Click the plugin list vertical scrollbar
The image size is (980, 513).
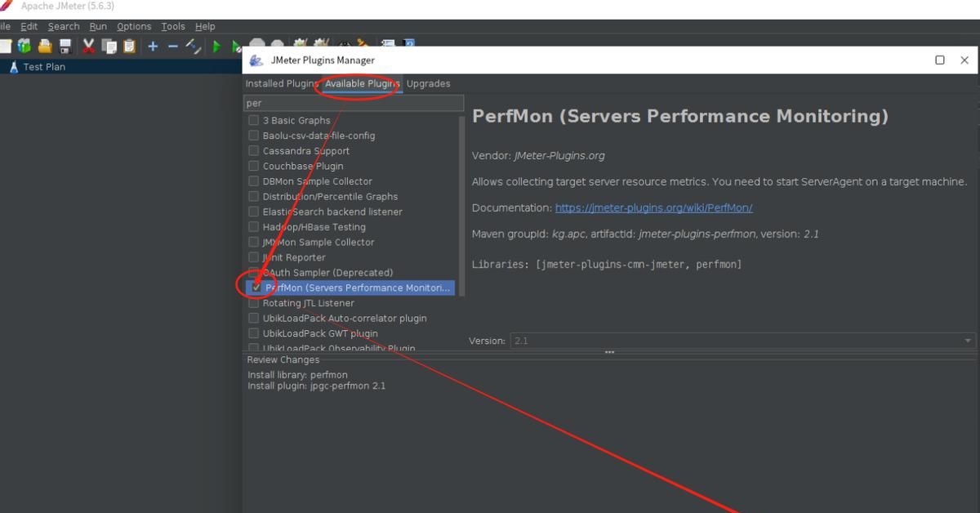(462, 204)
